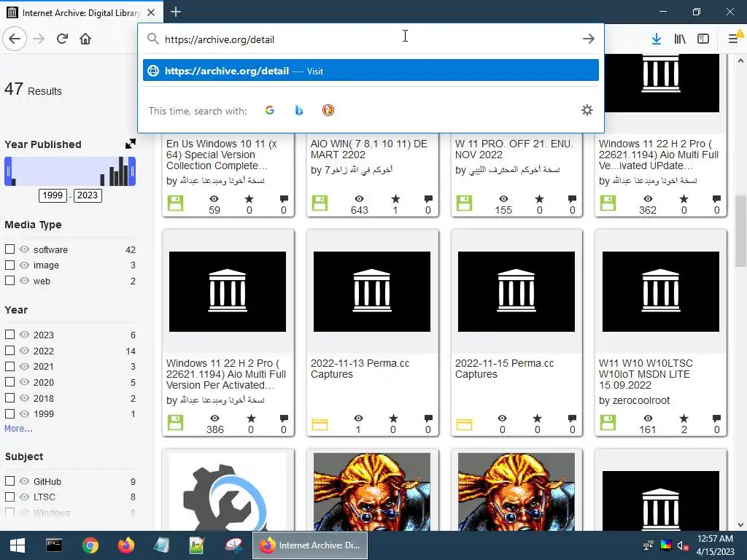Image resolution: width=747 pixels, height=560 pixels.
Task: Click web icon on 2022-11-15 Perma.cc card
Action: 464,424
